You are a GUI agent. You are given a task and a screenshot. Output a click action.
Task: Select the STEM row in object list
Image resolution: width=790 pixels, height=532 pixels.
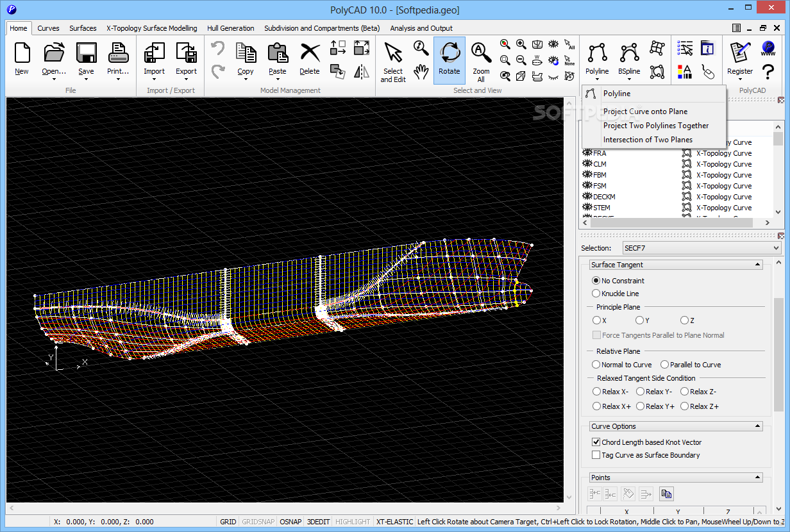coord(677,208)
